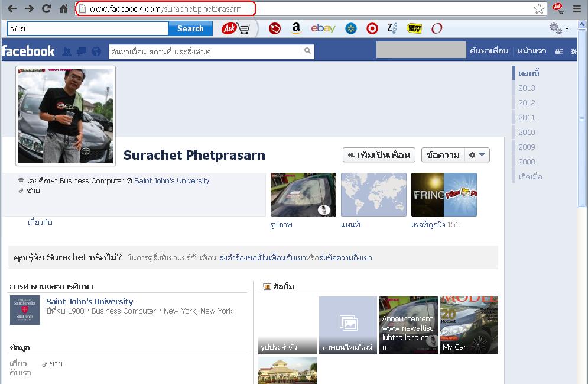Open the Best Buy shortcut icon
This screenshot has width=588, height=384.
click(x=414, y=28)
